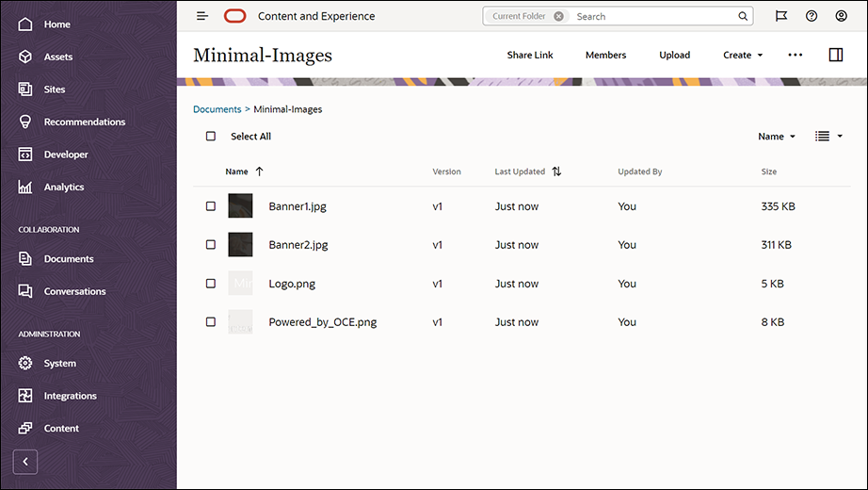
Task: Toggle the side panel icon
Action: [x=836, y=55]
